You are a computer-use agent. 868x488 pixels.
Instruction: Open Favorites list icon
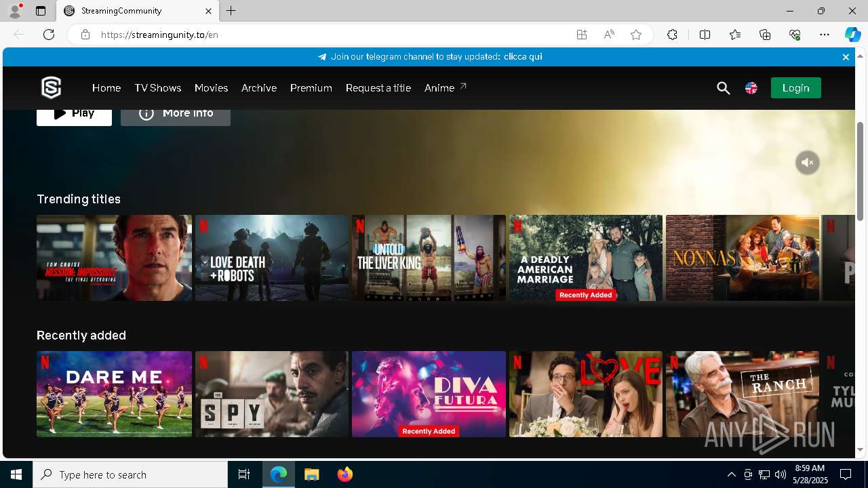click(735, 35)
